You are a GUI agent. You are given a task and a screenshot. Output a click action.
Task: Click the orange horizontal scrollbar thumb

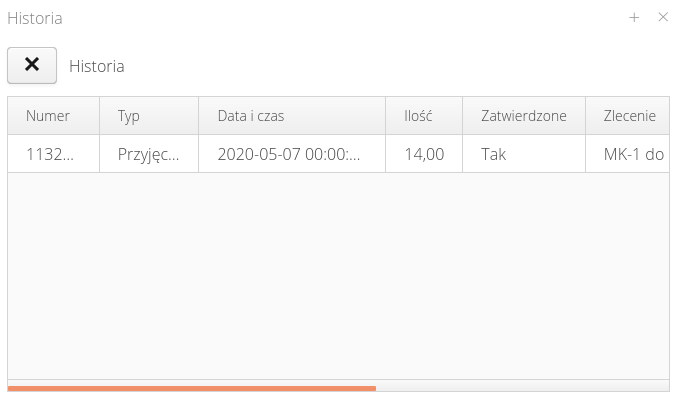point(192,388)
